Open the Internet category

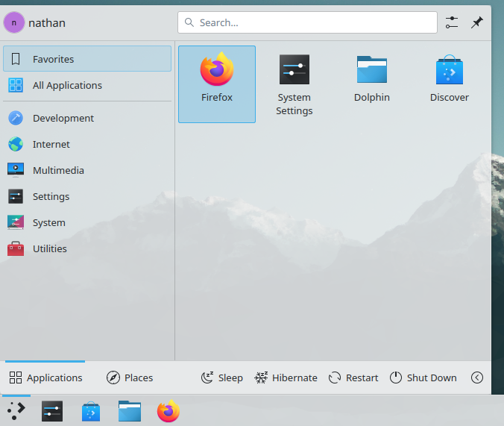[87, 144]
